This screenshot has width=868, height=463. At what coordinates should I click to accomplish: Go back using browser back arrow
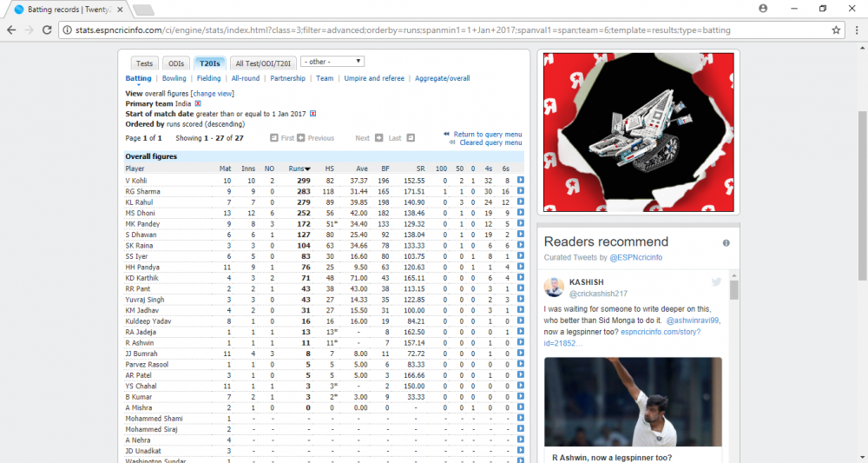click(x=11, y=30)
